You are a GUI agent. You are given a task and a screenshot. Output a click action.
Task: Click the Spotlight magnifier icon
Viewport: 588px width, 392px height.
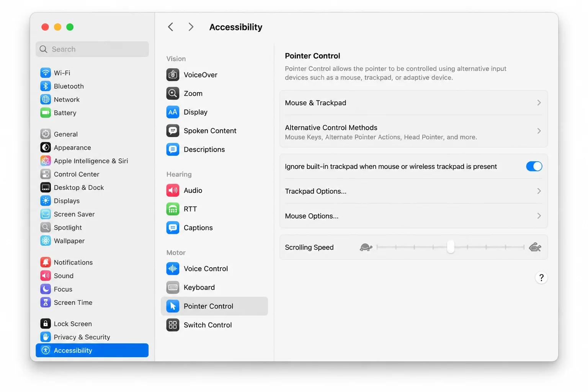(x=46, y=227)
